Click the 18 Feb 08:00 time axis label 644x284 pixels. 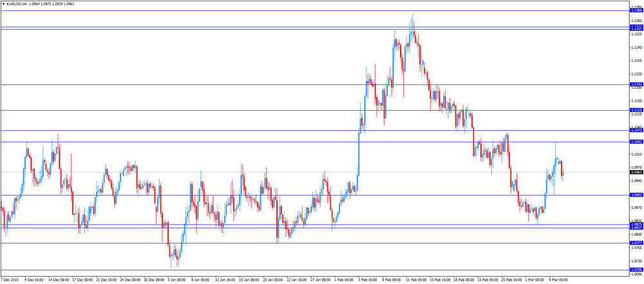(464, 280)
